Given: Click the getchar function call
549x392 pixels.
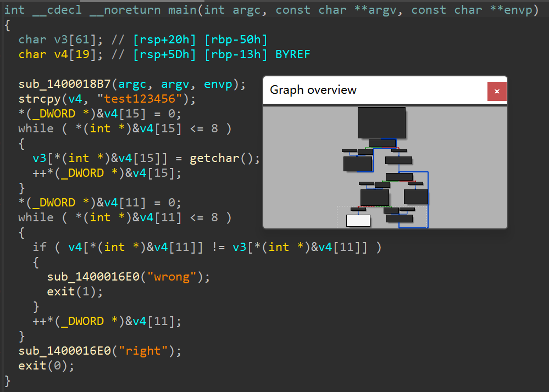Looking at the screenshot, I should (215, 158).
